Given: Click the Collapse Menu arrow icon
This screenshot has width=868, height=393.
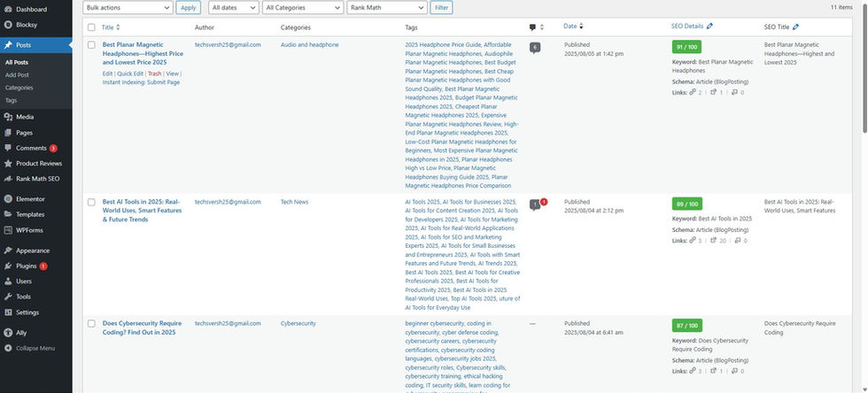Looking at the screenshot, I should pos(8,349).
